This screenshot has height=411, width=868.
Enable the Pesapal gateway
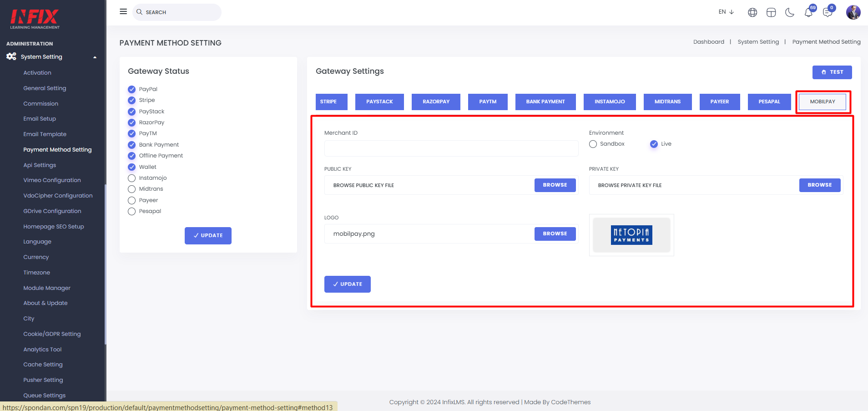[x=131, y=211]
